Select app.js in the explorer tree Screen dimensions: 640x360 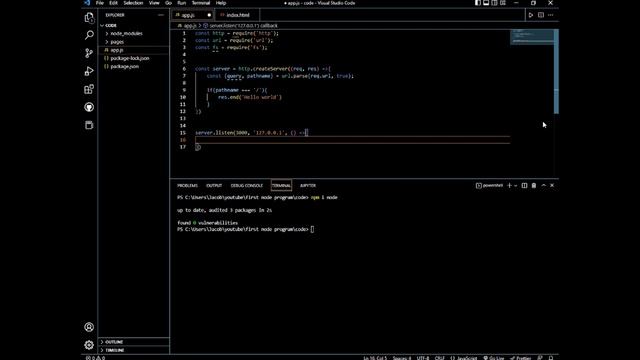[x=133, y=50]
